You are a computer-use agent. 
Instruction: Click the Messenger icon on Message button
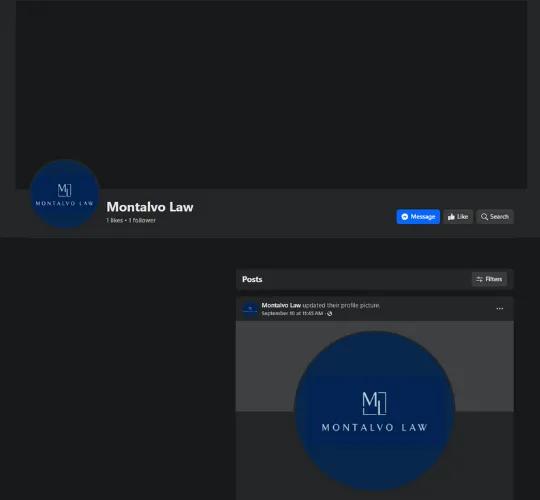click(x=405, y=217)
